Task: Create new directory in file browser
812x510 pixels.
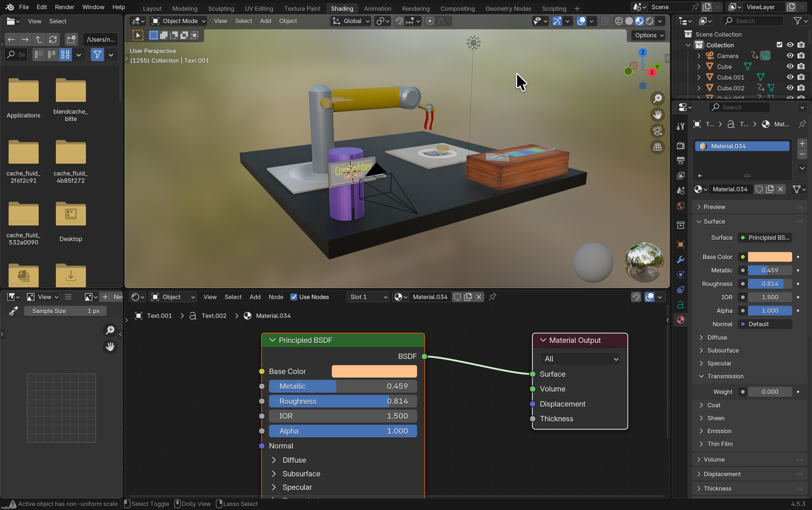Action: pyautogui.click(x=71, y=39)
